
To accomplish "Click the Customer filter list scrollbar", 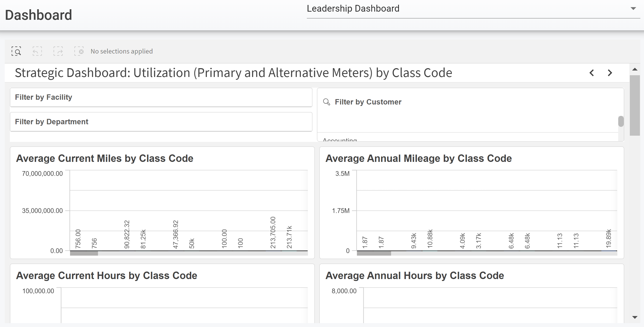I will pos(621,122).
